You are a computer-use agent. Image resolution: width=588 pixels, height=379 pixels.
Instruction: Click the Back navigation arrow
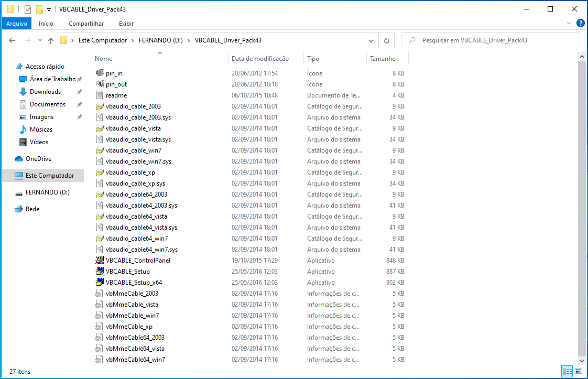12,40
